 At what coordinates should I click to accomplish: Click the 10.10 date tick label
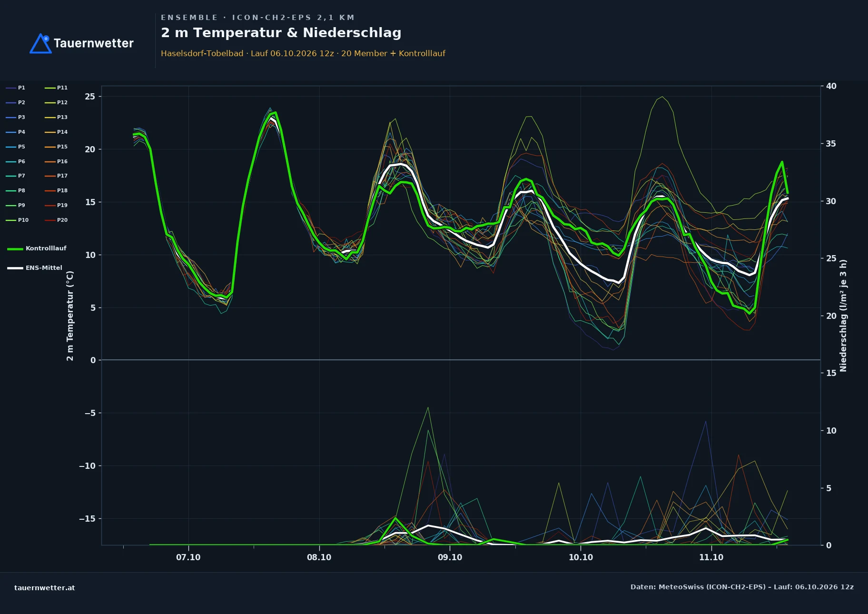pyautogui.click(x=581, y=557)
